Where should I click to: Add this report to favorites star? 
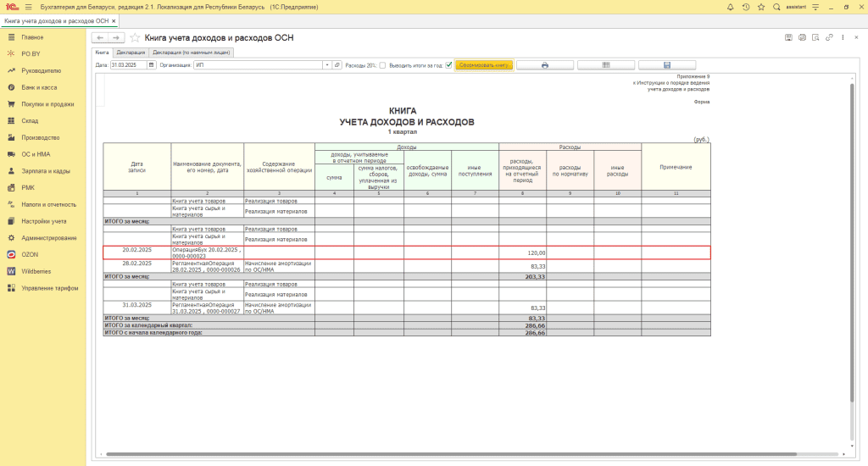(x=135, y=38)
